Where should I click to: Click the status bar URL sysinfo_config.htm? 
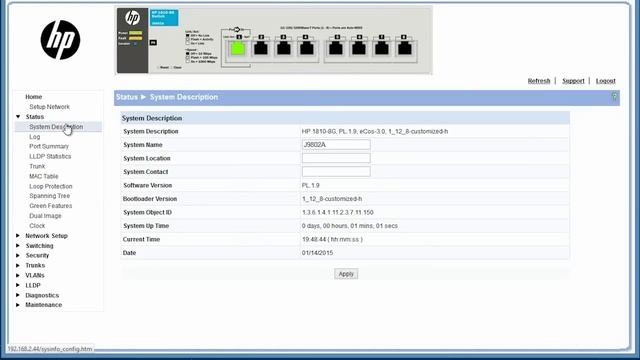pyautogui.click(x=50, y=349)
